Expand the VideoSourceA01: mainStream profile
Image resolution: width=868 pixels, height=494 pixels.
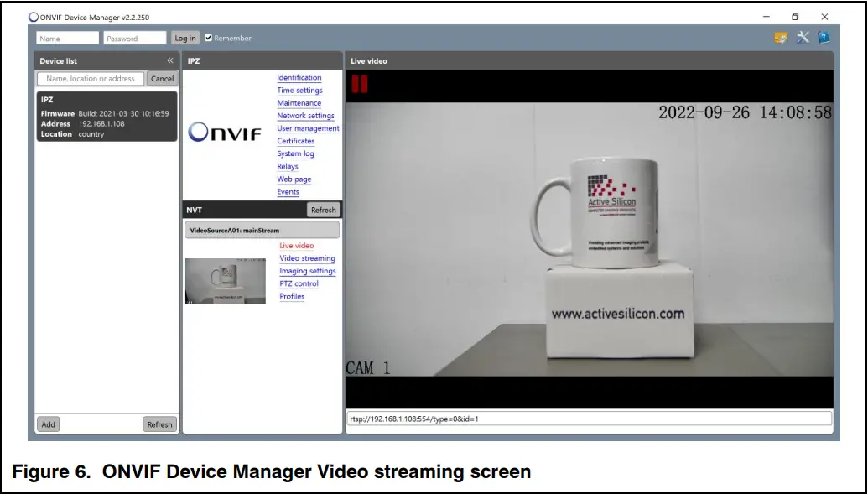click(x=262, y=230)
